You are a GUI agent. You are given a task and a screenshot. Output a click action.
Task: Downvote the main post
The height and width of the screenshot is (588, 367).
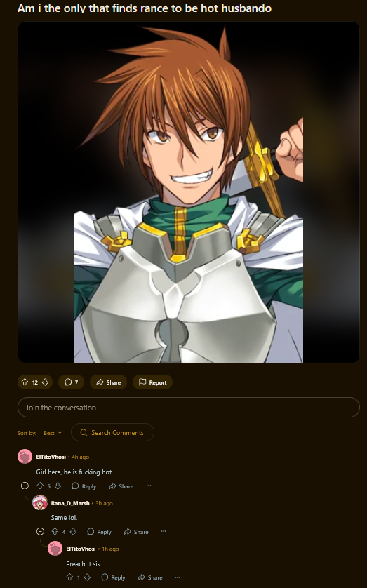coord(45,382)
